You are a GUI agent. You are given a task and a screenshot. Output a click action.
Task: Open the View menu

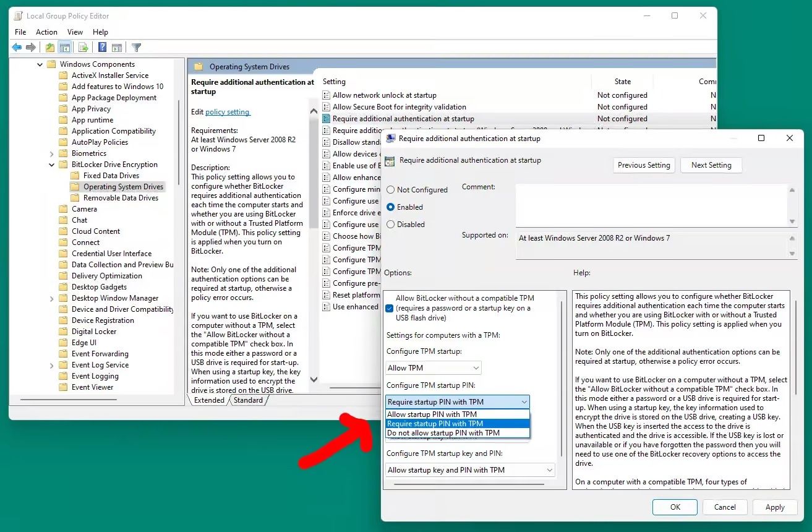tap(75, 32)
